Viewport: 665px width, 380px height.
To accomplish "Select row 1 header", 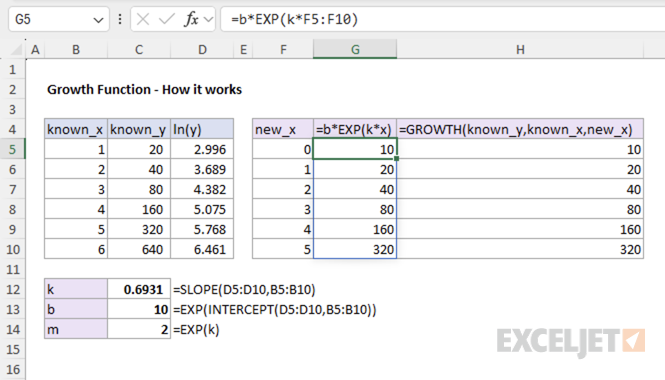I will coord(13,69).
